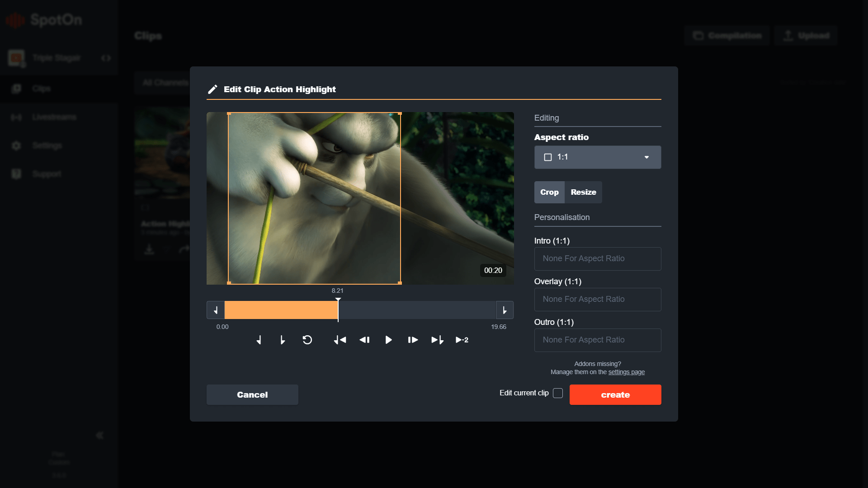This screenshot has height=488, width=868.
Task: Open the Intro 1:1 dropdown
Action: (597, 258)
